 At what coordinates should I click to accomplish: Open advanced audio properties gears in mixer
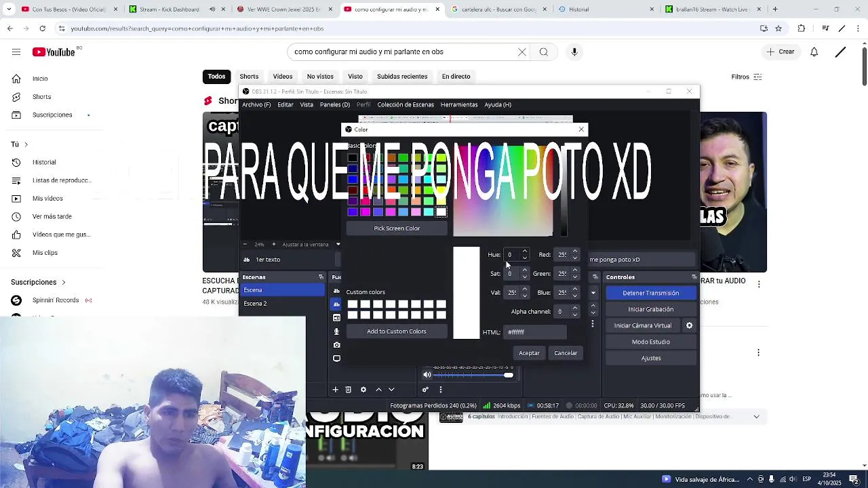coord(425,390)
